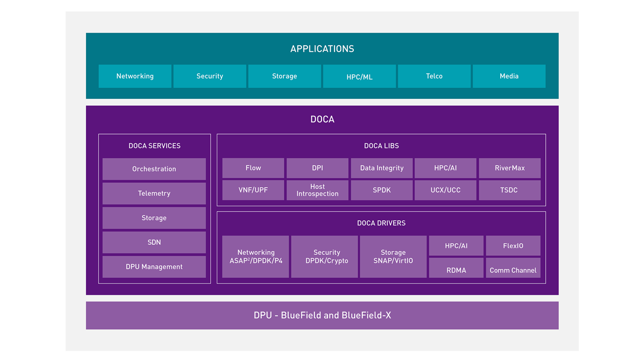Click the APPLICATIONS heading
This screenshot has height=362, width=644.
click(322, 49)
